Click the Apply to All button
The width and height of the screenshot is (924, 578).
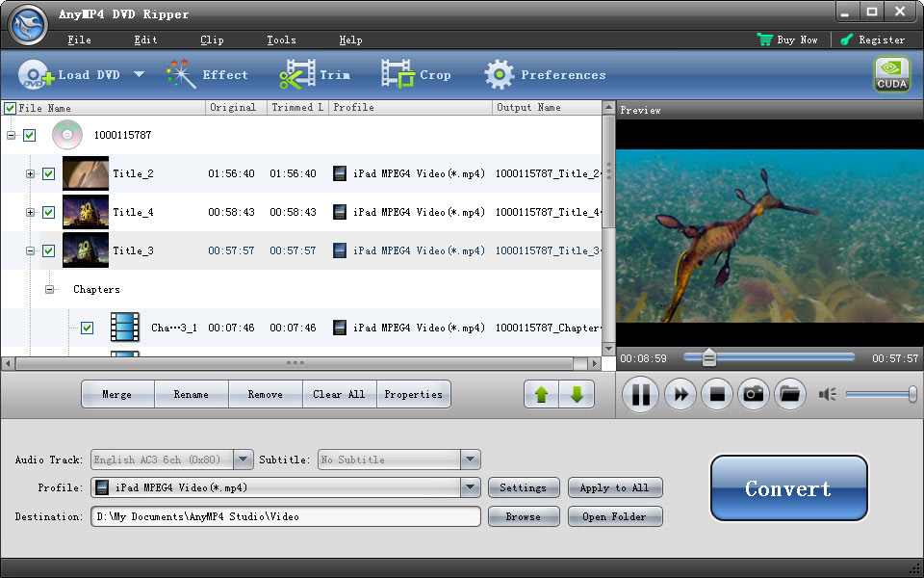614,488
